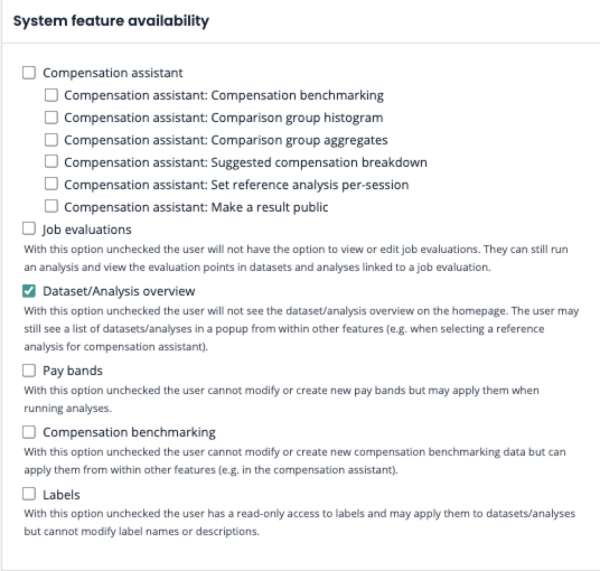The image size is (600, 571).
Task: Enable the Comparison group aggregates checkbox
Action: tap(51, 140)
